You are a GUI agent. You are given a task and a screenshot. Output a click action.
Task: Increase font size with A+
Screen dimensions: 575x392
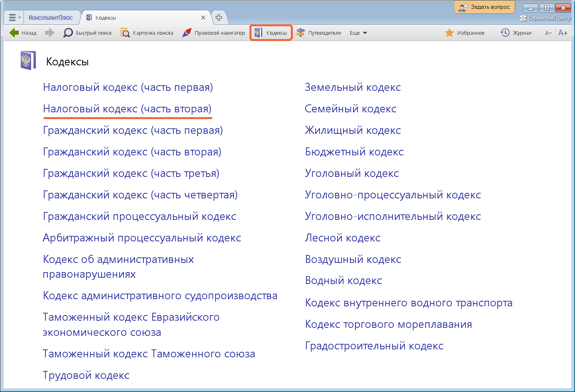tap(563, 33)
